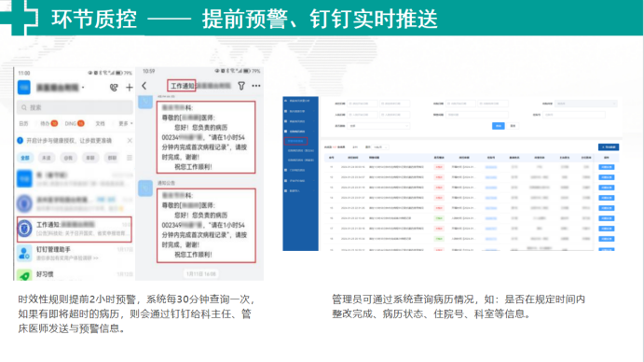Expand the 更多 dropdown in DingTalk tabs

126,123
